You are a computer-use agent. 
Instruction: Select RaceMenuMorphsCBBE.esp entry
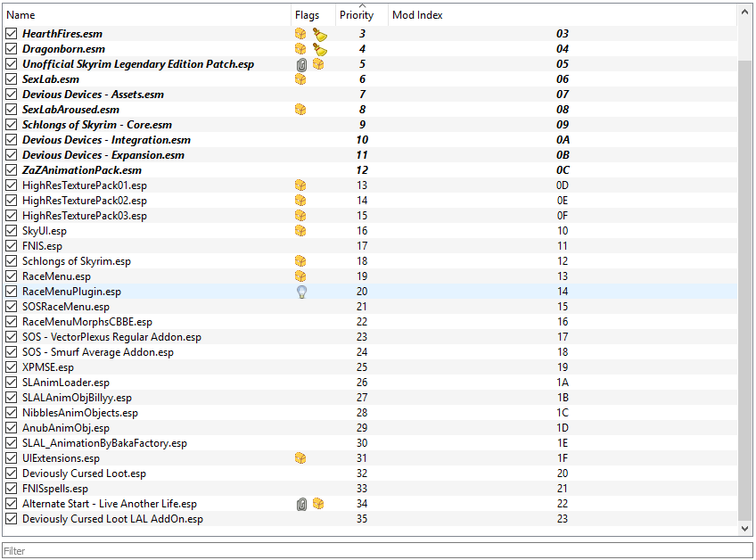[x=87, y=322]
